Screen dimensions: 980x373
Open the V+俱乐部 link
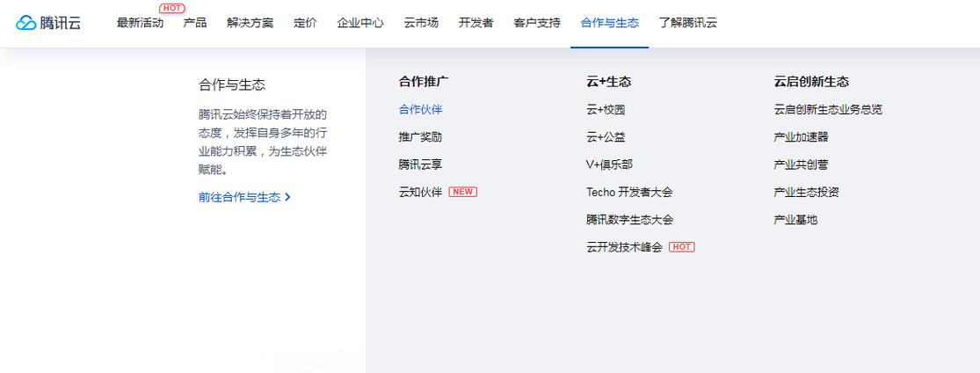point(609,165)
